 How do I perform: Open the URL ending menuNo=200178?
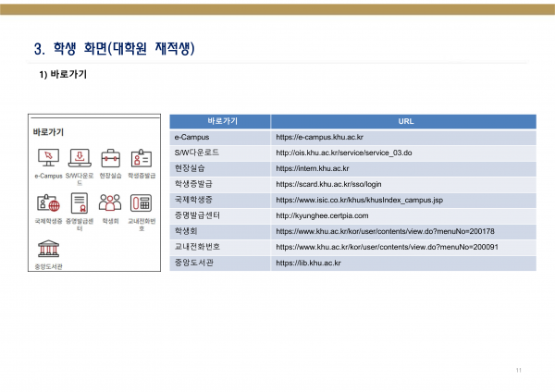point(385,231)
